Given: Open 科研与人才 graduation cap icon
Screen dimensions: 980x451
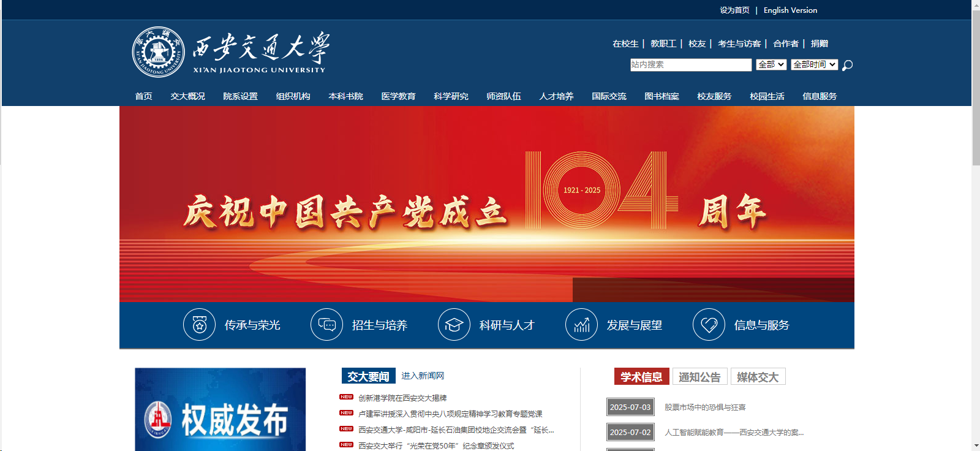Looking at the screenshot, I should (454, 324).
